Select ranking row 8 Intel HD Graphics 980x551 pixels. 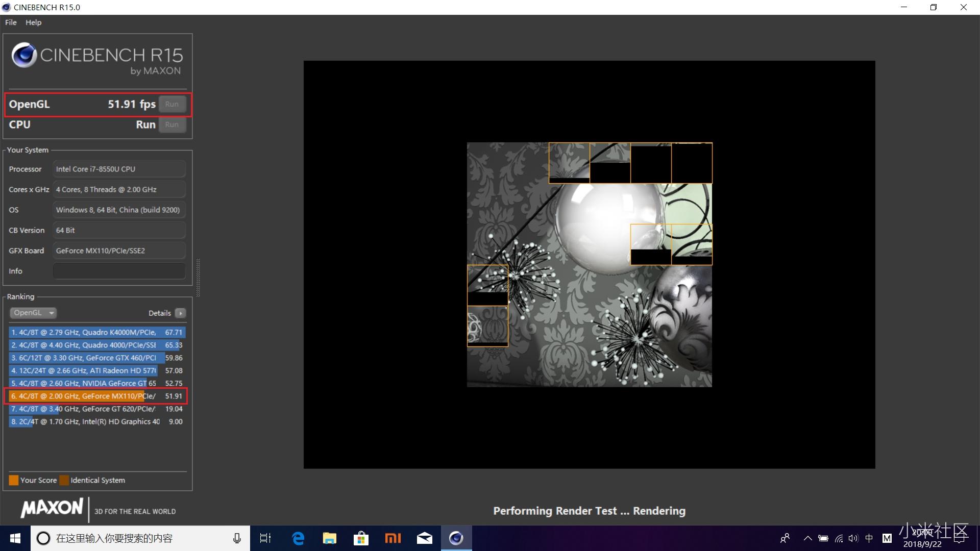[97, 421]
